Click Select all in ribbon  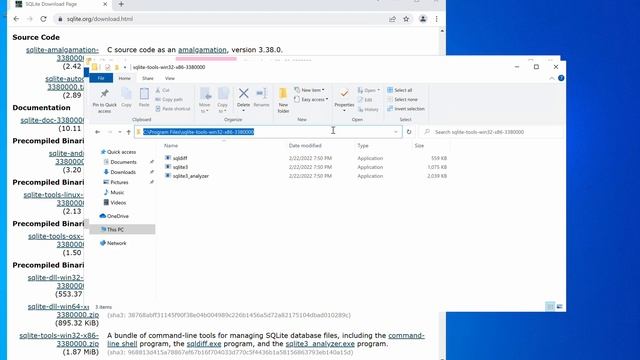coord(400,90)
